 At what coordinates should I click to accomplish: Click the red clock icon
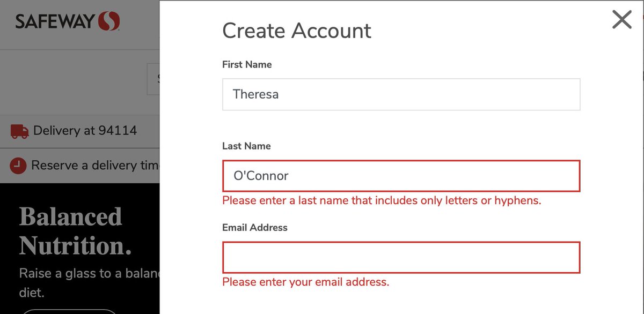18,166
